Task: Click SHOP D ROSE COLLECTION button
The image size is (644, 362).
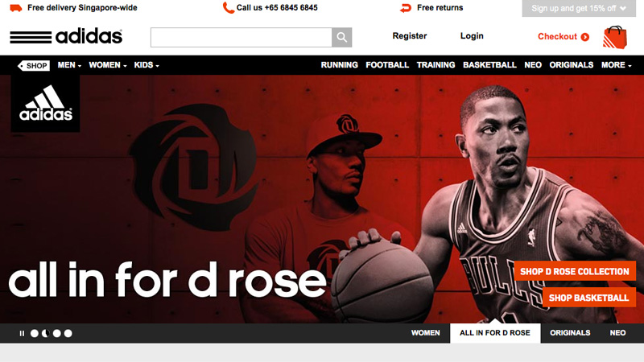Action: 575,271
